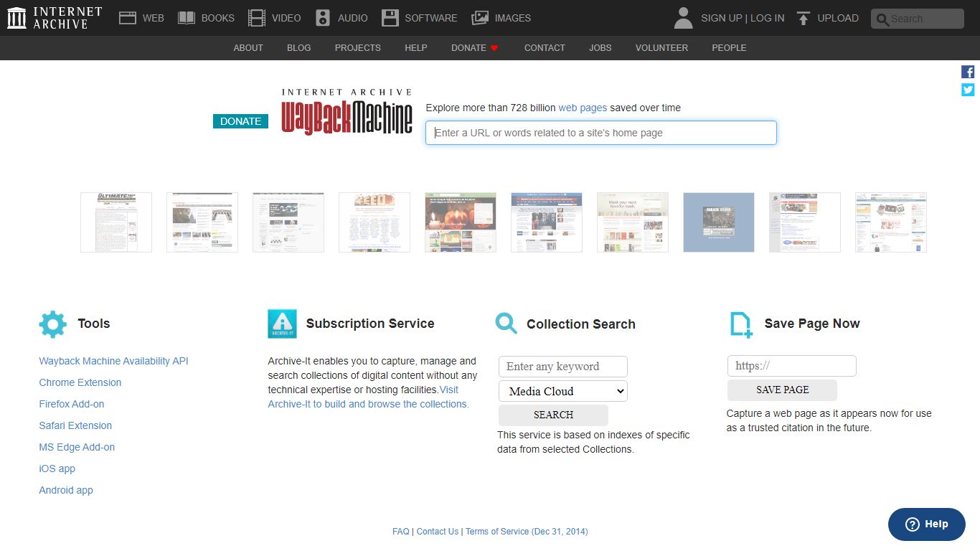
Task: Click the Upload arrow icon
Action: (x=804, y=18)
